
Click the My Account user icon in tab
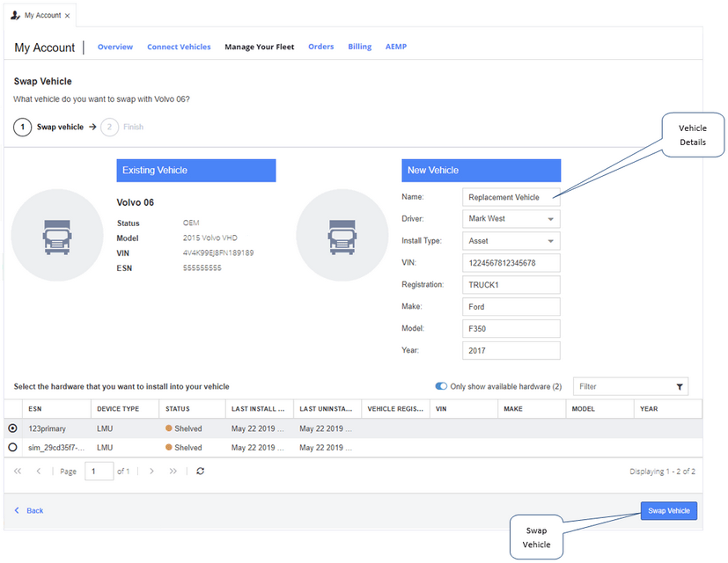[x=15, y=15]
